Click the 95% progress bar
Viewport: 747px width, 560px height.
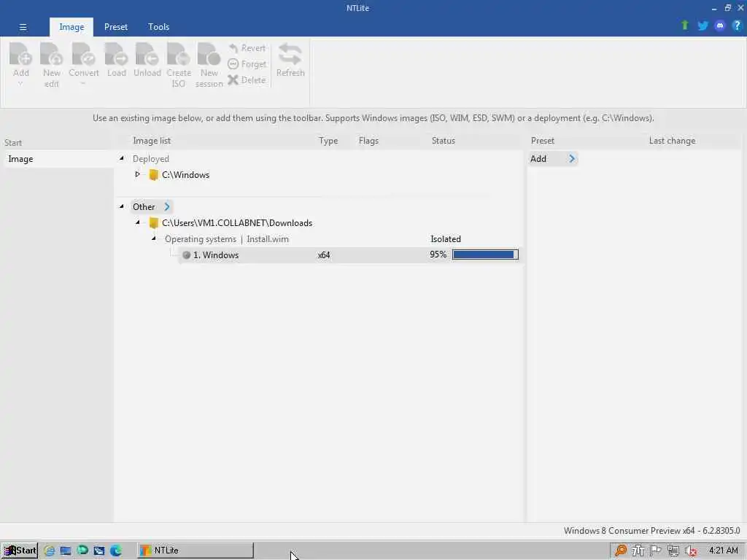tap(485, 254)
